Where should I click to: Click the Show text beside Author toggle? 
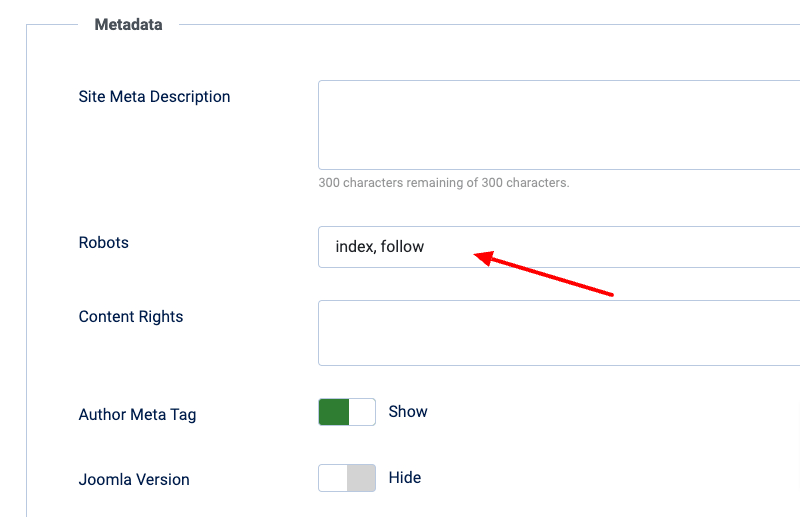click(x=408, y=412)
